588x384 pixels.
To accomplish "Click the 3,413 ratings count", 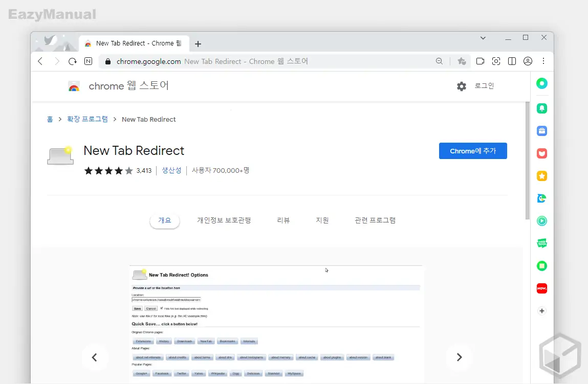I will (x=144, y=171).
